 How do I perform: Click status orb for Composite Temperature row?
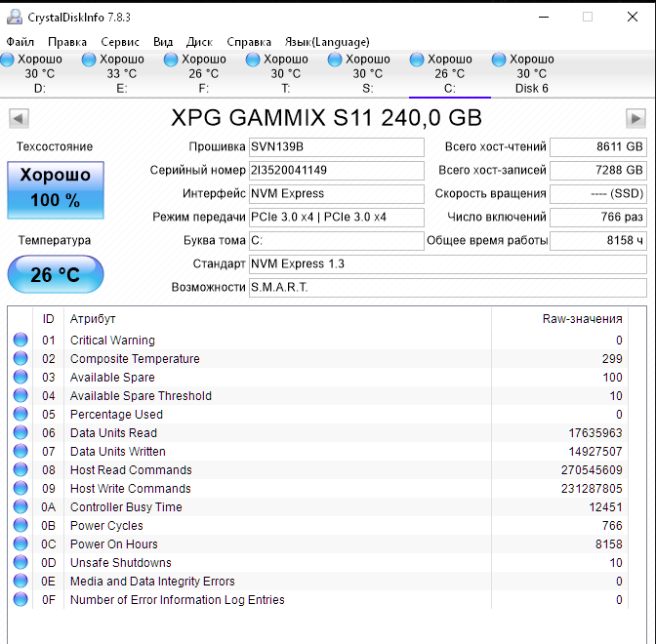point(20,358)
